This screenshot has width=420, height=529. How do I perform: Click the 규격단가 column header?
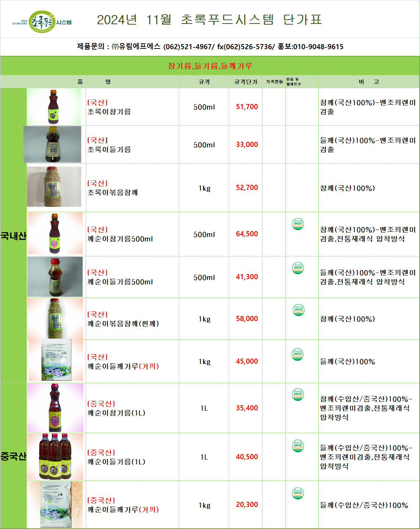click(246, 82)
